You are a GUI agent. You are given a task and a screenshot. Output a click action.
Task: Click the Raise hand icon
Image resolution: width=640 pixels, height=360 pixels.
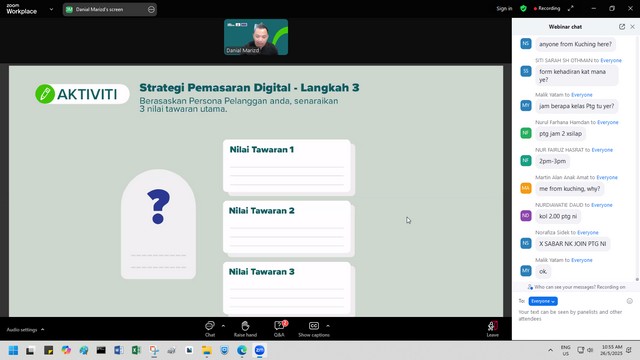tap(245, 328)
